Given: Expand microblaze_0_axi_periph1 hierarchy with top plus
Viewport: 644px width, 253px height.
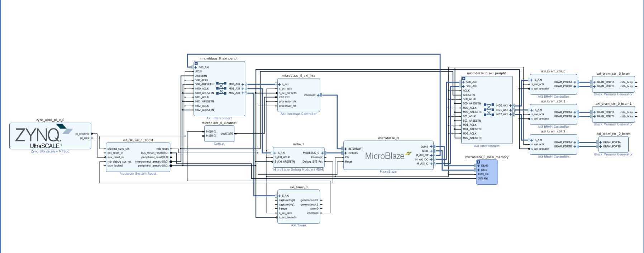Looking at the screenshot, I should [464, 79].
